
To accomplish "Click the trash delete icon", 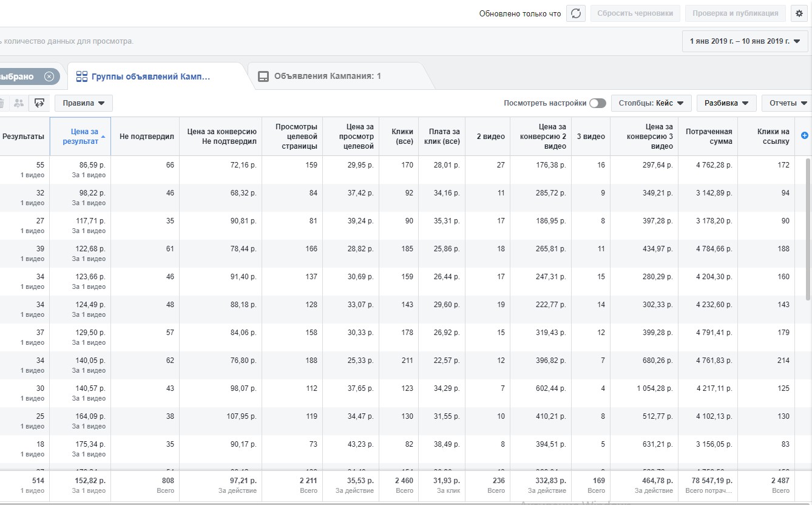I will pyautogui.click(x=2, y=103).
